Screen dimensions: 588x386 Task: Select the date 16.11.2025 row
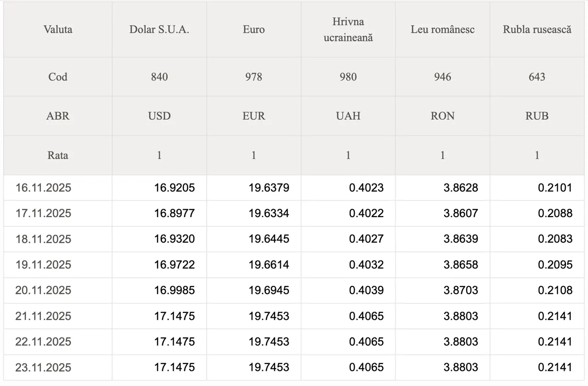(x=43, y=188)
